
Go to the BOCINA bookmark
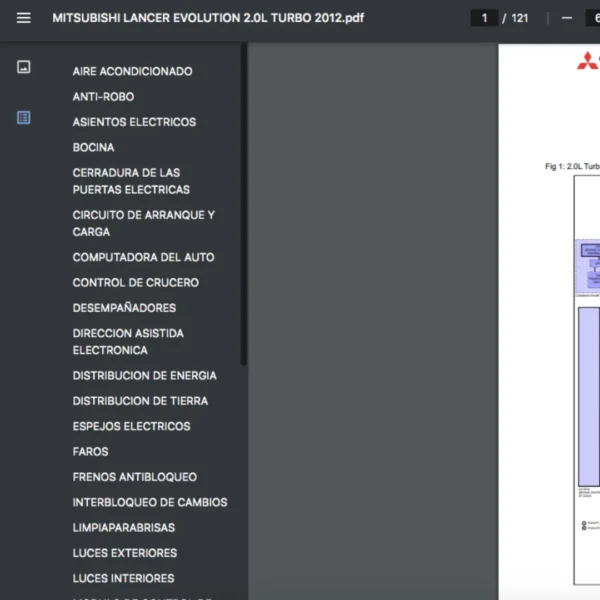93,147
